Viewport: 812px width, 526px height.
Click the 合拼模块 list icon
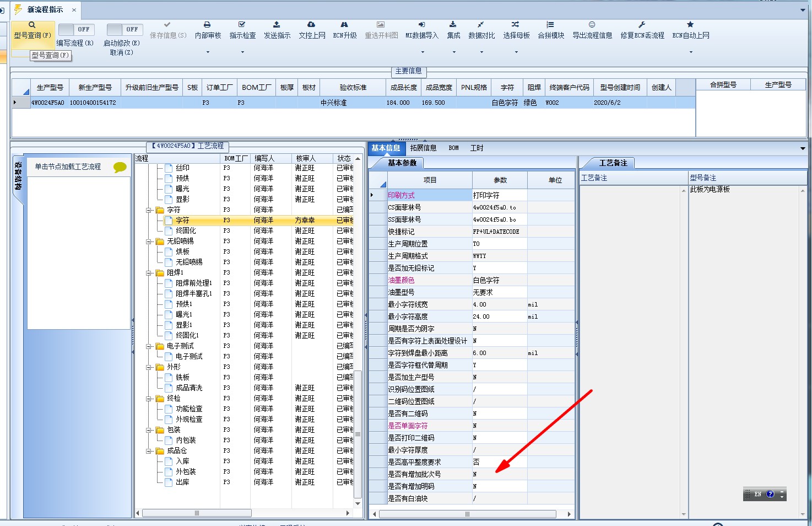click(x=550, y=25)
